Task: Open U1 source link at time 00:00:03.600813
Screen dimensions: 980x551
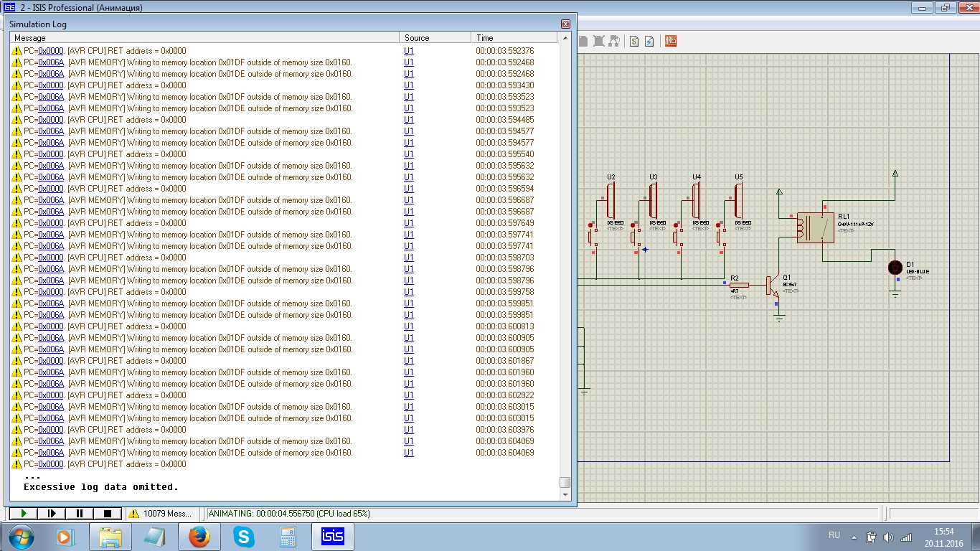Action: point(409,326)
